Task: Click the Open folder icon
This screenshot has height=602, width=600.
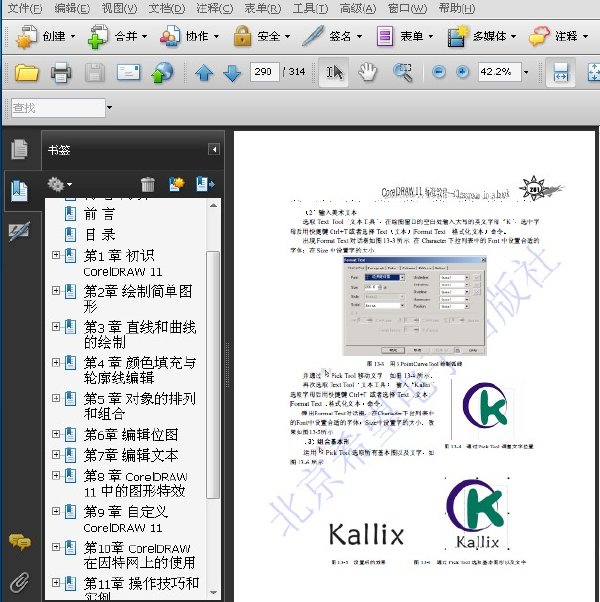Action: [26, 72]
